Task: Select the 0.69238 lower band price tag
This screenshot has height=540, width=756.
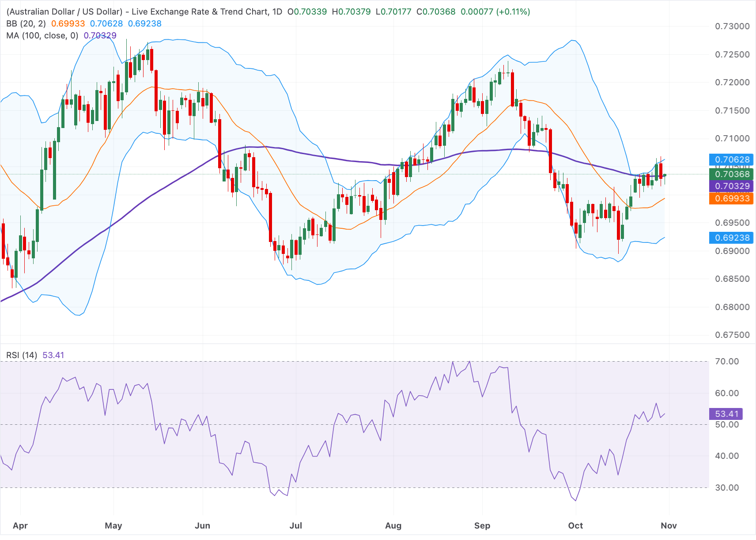Action: click(732, 238)
